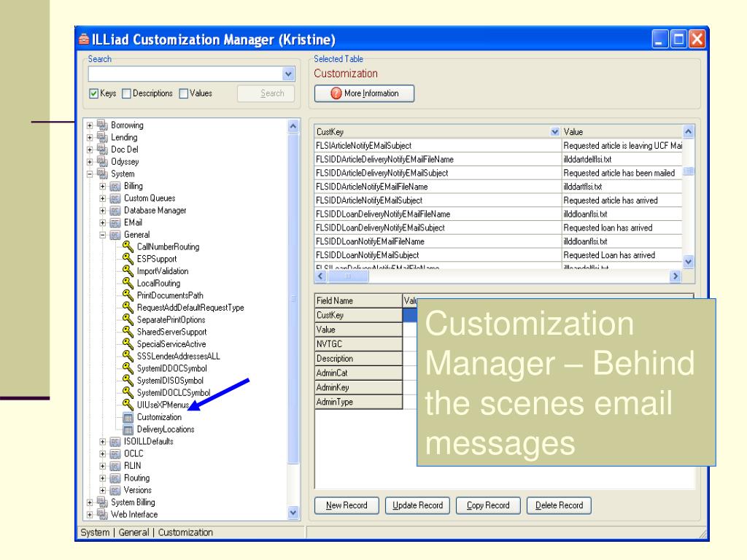The width and height of the screenshot is (747, 560).
Task: Click the key icon beside SystemIDISOSymbol
Action: click(128, 380)
